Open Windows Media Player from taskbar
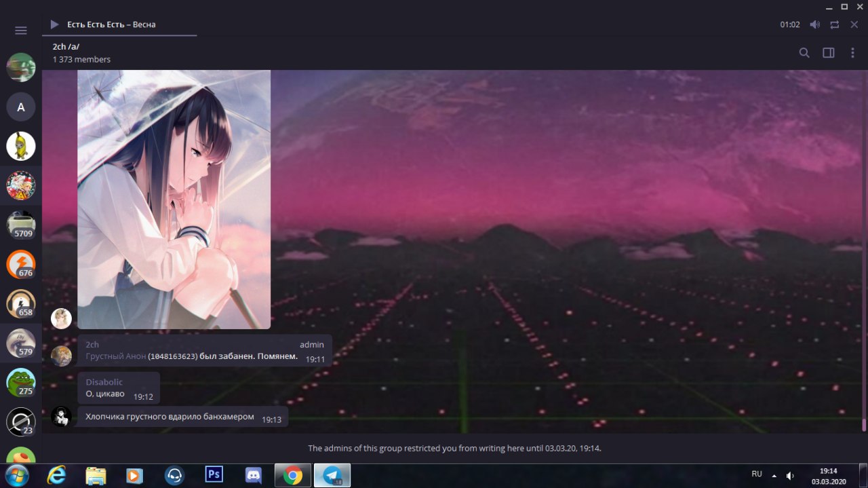 [135, 475]
